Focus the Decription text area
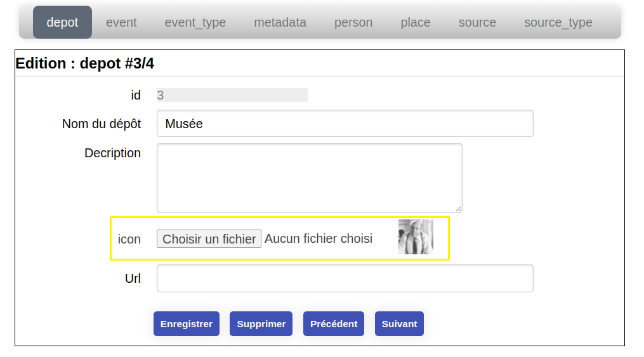Image resolution: width=644 pixels, height=357 pixels. click(309, 178)
